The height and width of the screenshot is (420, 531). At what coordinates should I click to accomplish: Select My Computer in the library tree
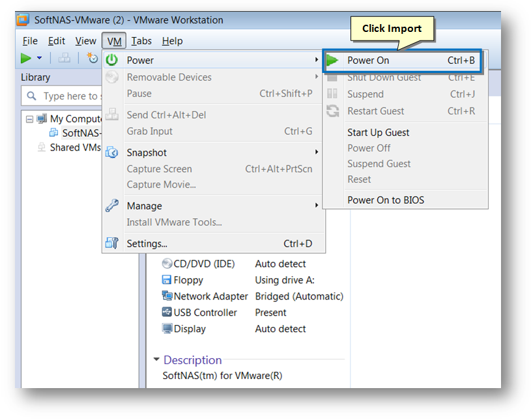[76, 119]
